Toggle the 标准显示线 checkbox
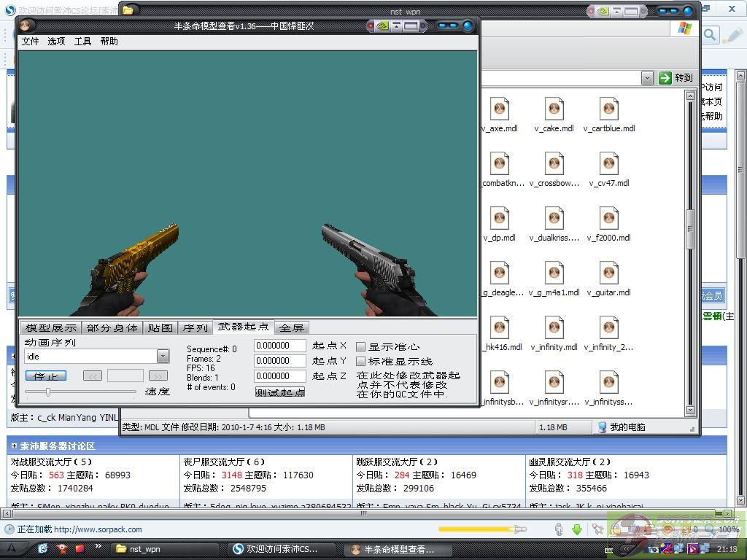The image size is (747, 560). point(360,362)
